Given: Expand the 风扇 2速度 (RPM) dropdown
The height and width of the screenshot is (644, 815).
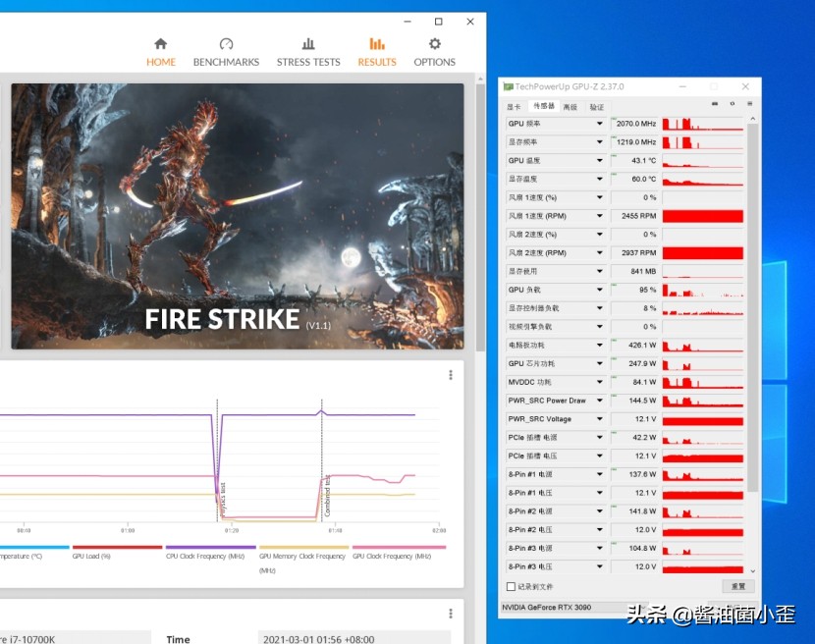Looking at the screenshot, I should [599, 252].
